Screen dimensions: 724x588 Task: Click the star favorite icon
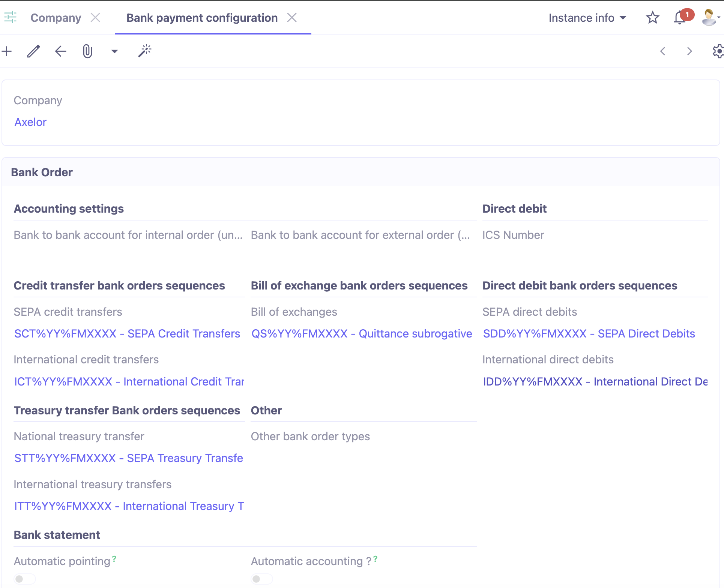[652, 18]
